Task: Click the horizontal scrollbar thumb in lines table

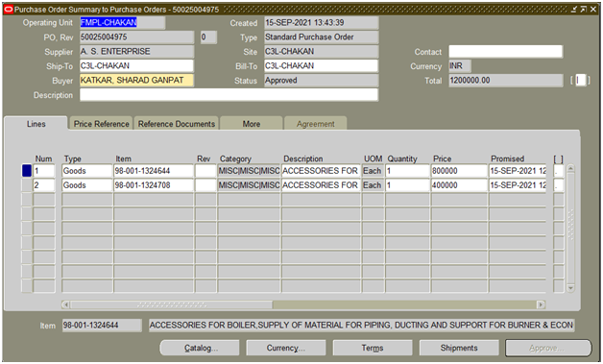Action: (172, 304)
